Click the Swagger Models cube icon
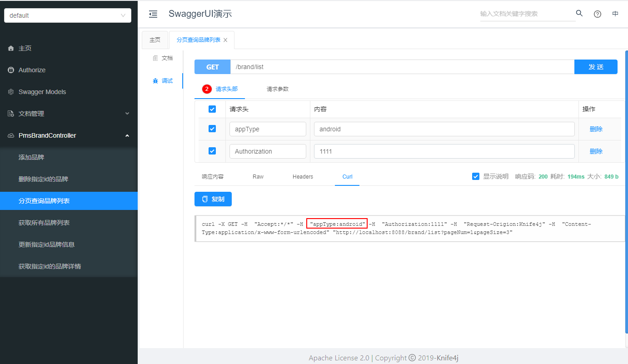Image resolution: width=628 pixels, height=364 pixels. (11, 92)
